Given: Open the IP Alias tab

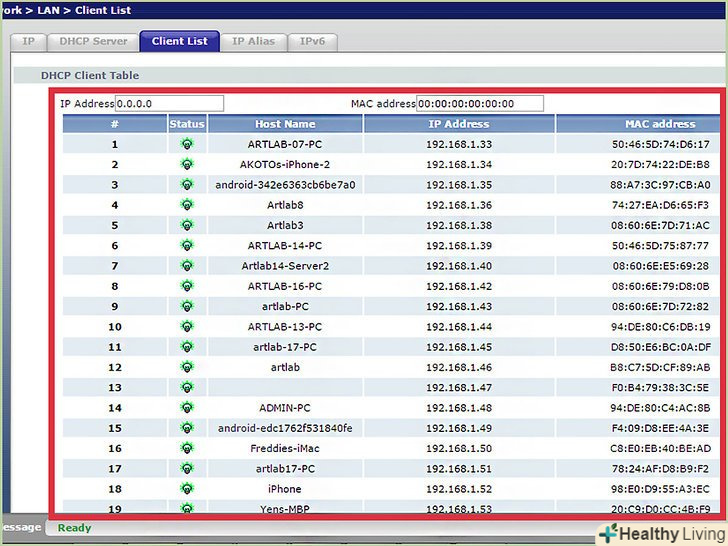Looking at the screenshot, I should pyautogui.click(x=253, y=41).
